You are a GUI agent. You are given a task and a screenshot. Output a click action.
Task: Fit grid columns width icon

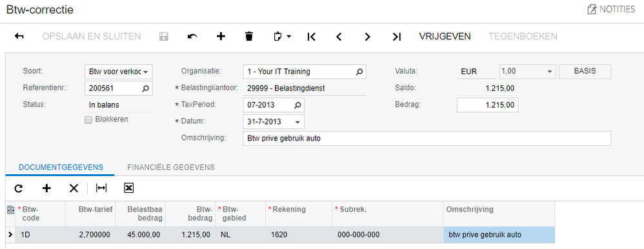[101, 188]
